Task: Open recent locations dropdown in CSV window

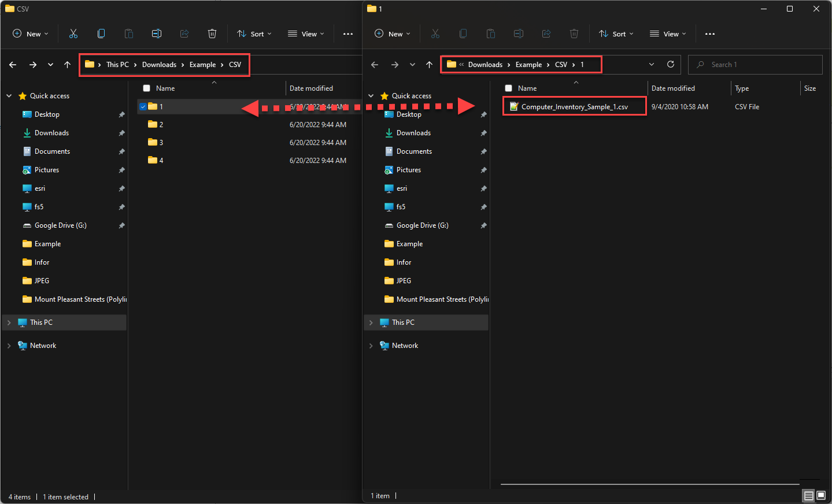Action: click(x=50, y=65)
